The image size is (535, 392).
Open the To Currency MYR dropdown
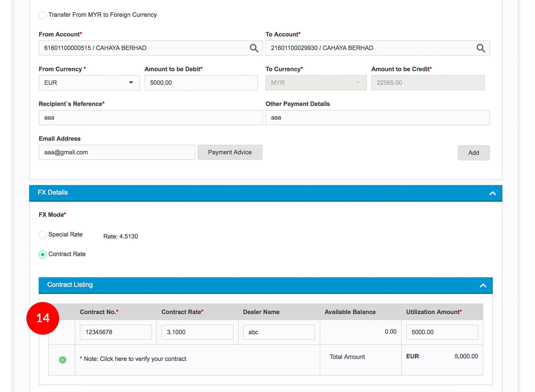coord(316,83)
